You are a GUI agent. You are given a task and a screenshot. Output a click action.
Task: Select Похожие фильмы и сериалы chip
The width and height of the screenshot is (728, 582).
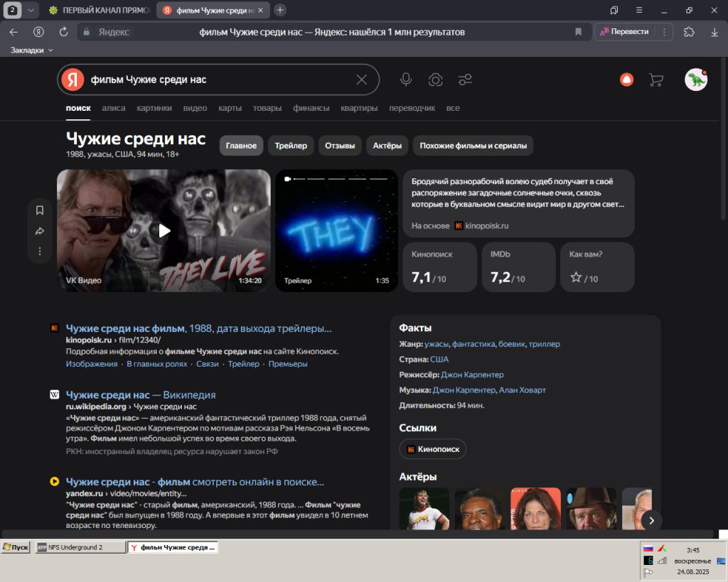click(x=473, y=146)
